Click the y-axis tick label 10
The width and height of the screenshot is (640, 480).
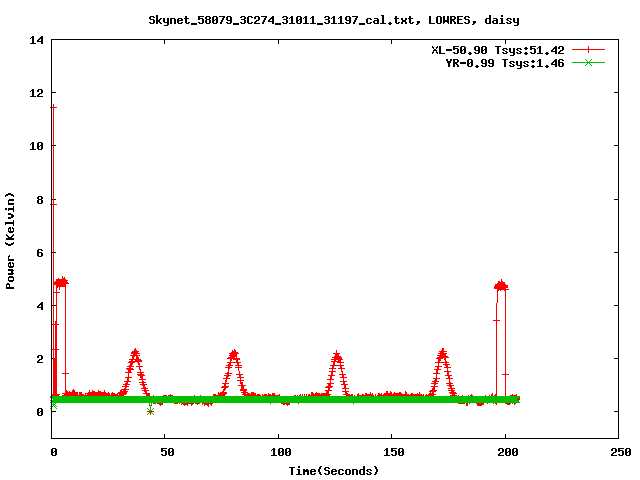click(x=37, y=146)
